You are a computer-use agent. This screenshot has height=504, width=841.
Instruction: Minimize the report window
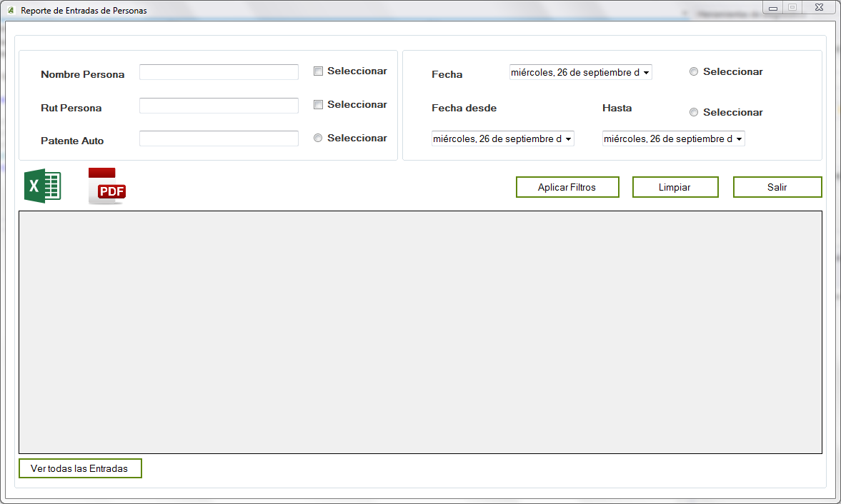coord(772,8)
